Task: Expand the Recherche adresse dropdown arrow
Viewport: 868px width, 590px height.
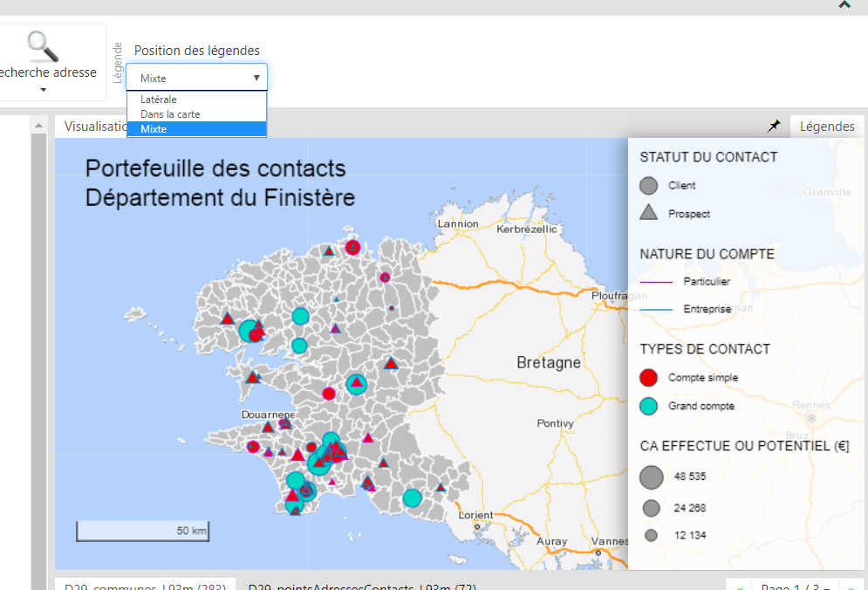Action: click(43, 90)
